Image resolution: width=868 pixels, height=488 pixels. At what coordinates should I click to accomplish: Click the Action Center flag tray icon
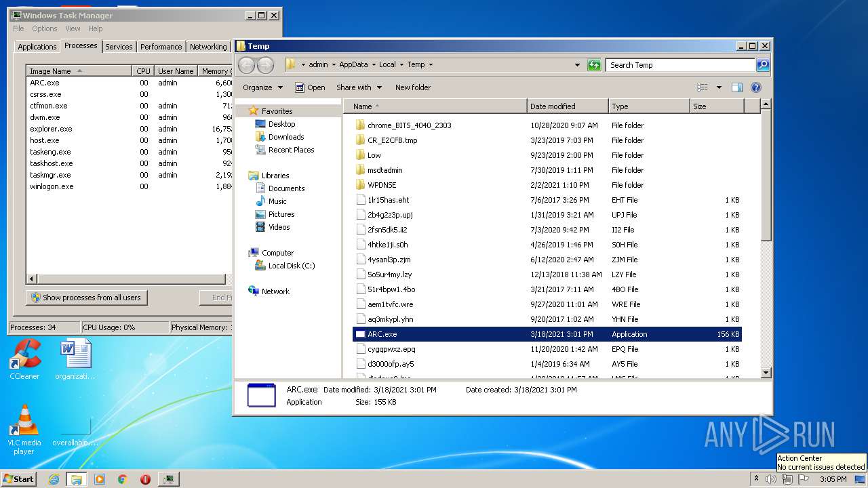(x=804, y=479)
